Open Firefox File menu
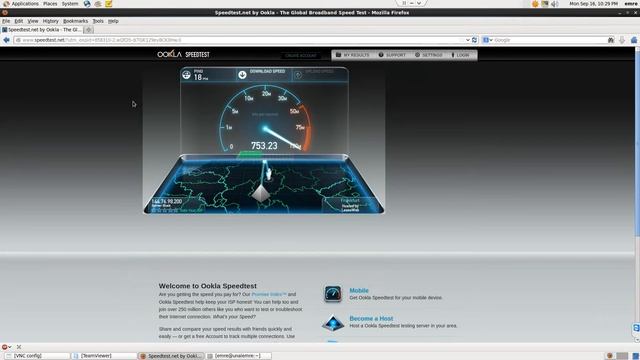640x360 pixels. pos(6,21)
